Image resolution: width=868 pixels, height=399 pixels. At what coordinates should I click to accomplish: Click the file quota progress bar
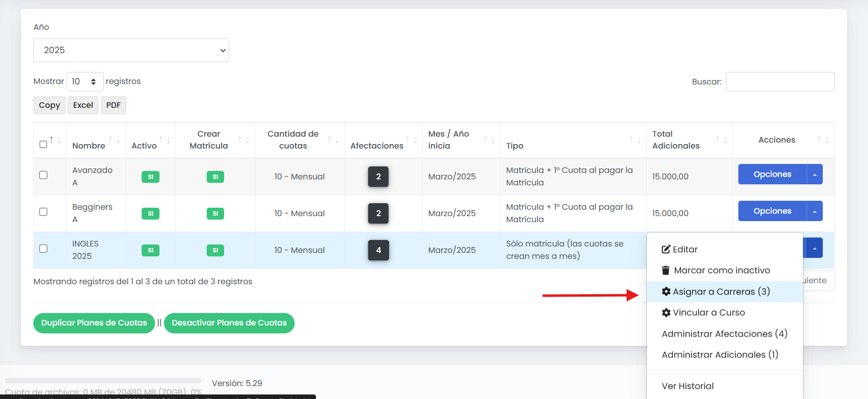[x=103, y=381]
